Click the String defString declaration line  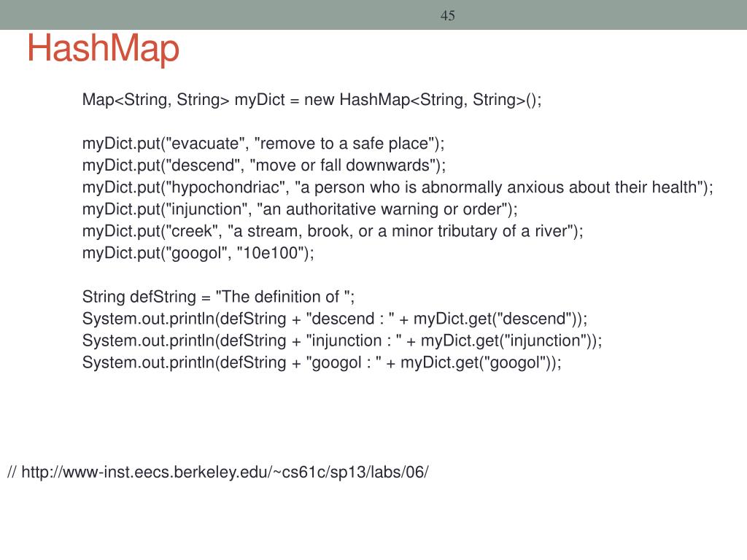(218, 297)
